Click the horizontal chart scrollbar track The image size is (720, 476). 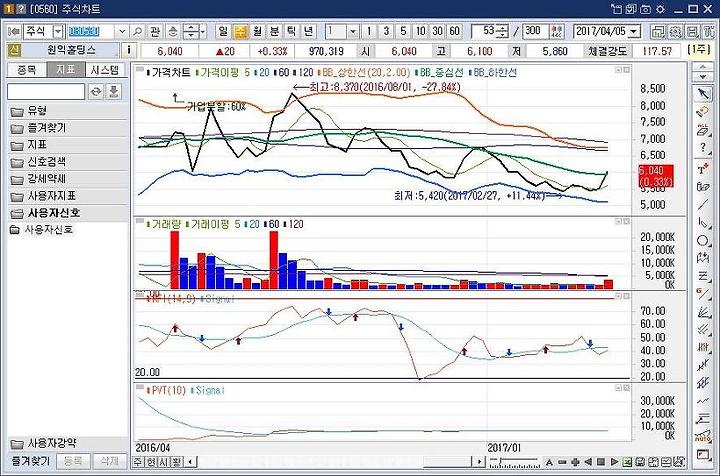click(x=333, y=462)
